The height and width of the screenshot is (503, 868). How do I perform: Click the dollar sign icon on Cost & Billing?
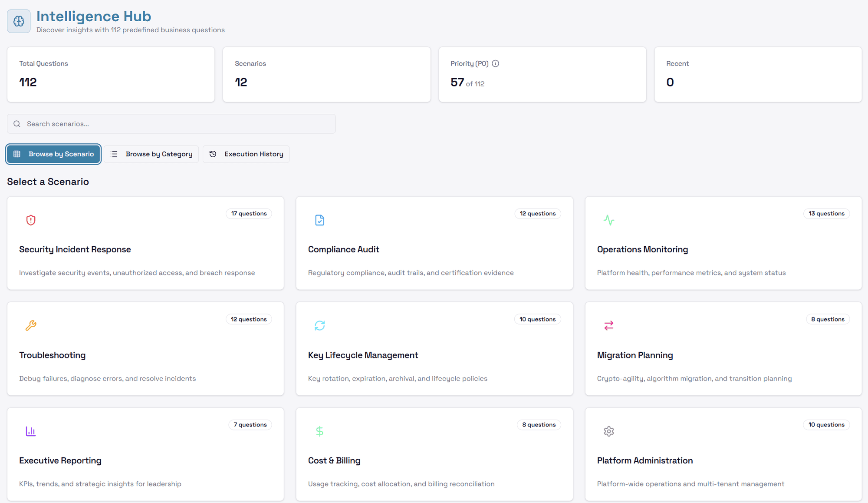[319, 431]
